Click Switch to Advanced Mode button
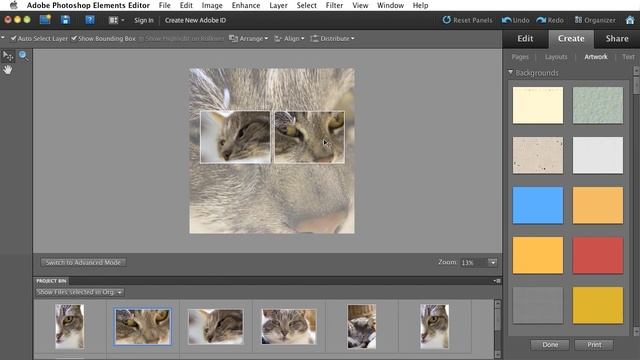The height and width of the screenshot is (360, 640). [83, 262]
